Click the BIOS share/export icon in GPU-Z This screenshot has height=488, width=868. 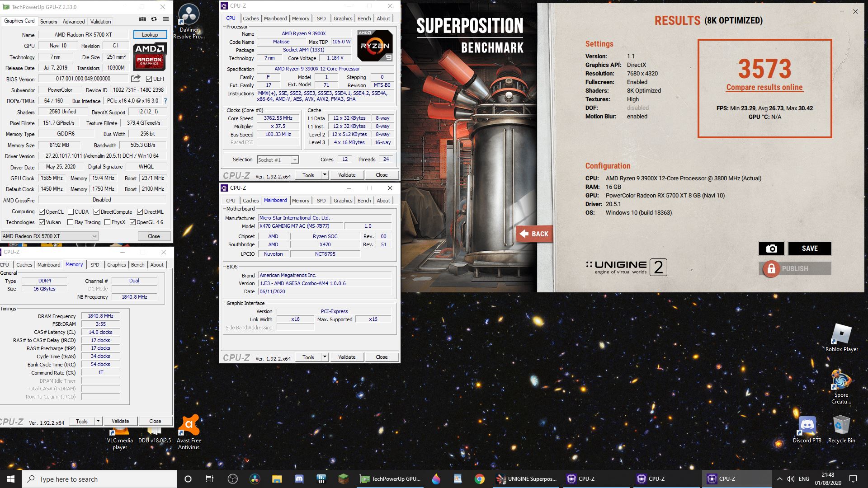tap(135, 79)
